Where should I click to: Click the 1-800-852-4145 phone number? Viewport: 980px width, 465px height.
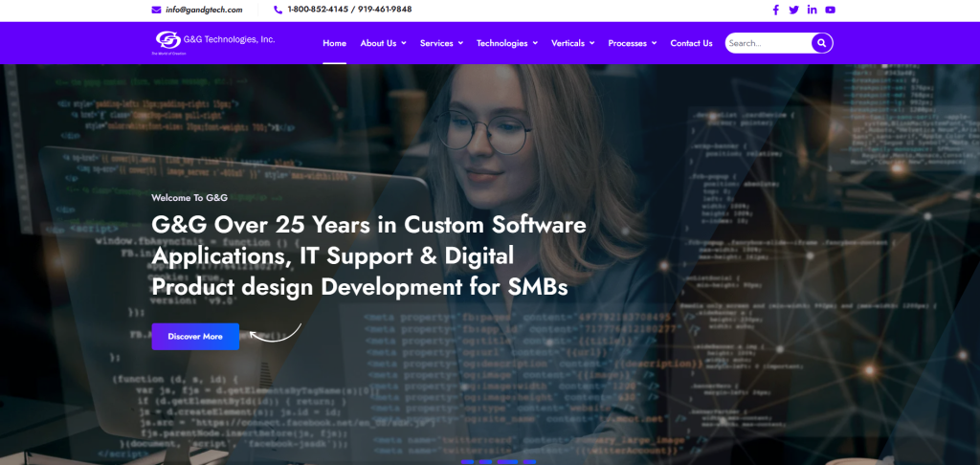(317, 10)
